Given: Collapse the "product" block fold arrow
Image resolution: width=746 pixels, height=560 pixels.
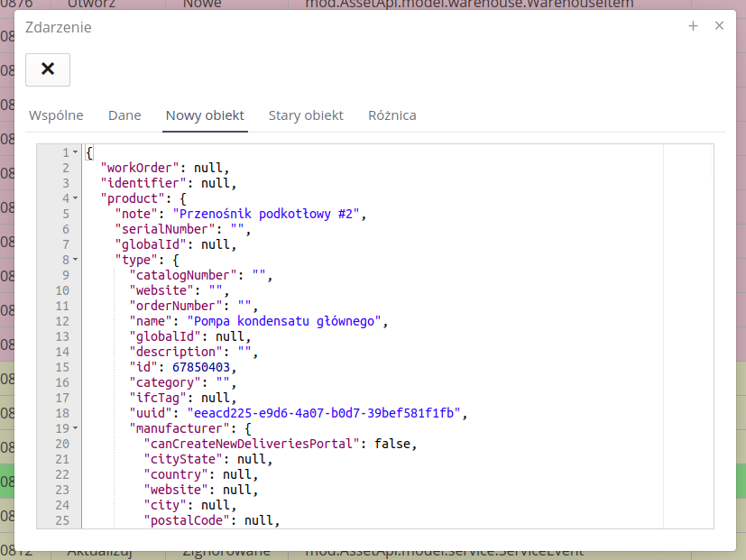Looking at the screenshot, I should click(x=76, y=198).
